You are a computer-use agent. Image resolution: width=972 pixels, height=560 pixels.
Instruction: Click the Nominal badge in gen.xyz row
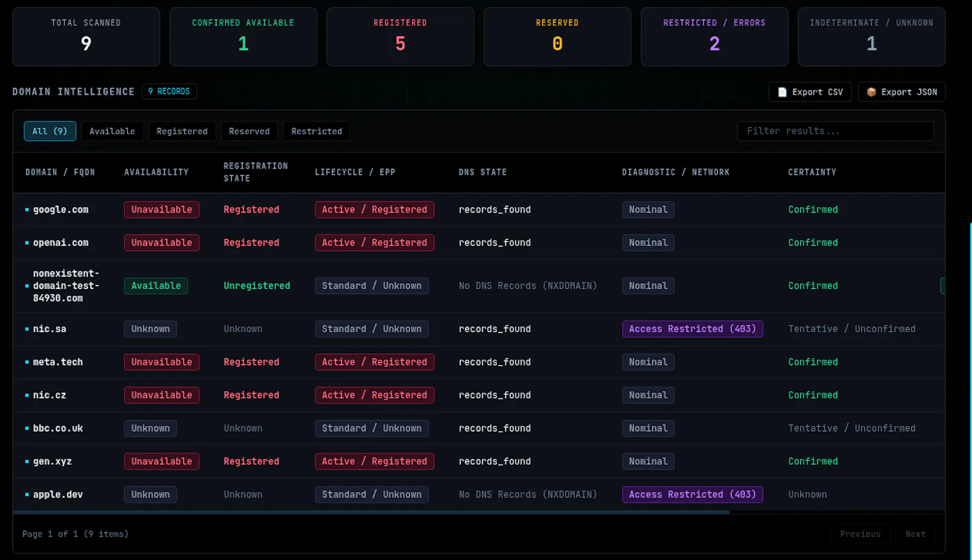click(x=648, y=461)
